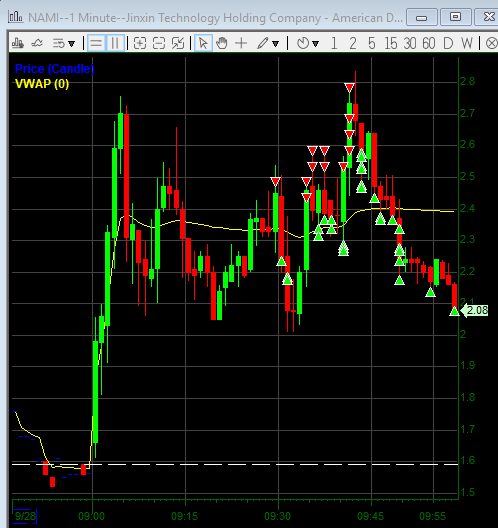498x528 pixels.
Task: Select the arrow pointer tool
Action: click(203, 43)
